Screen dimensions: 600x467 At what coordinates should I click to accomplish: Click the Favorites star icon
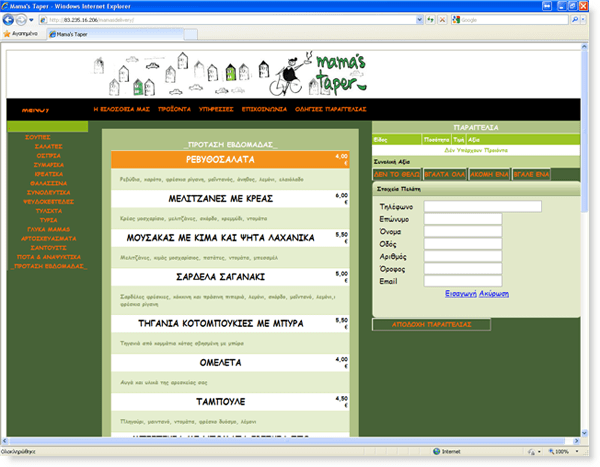coord(7,34)
